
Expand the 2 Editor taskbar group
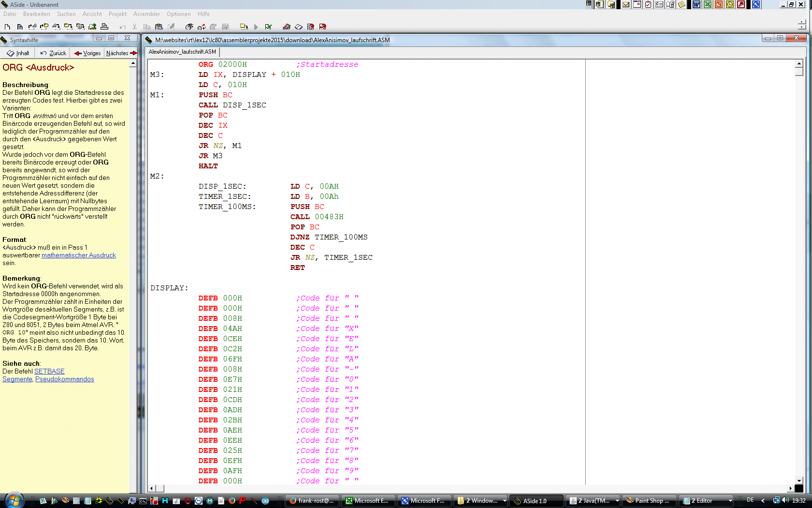(730, 501)
